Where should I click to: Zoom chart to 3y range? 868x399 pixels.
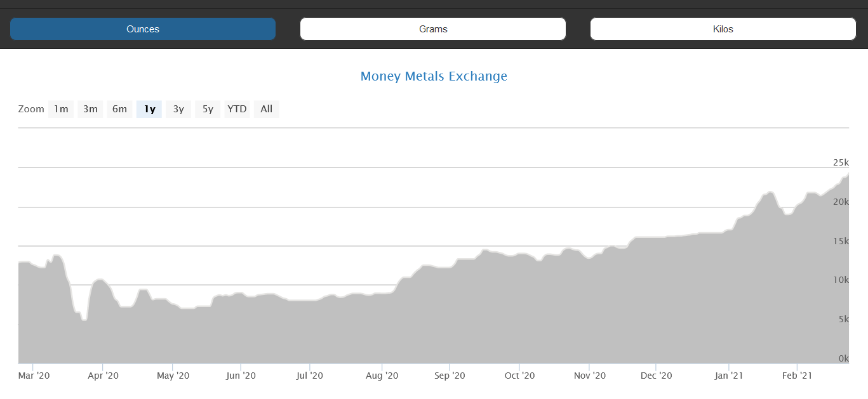pyautogui.click(x=178, y=109)
